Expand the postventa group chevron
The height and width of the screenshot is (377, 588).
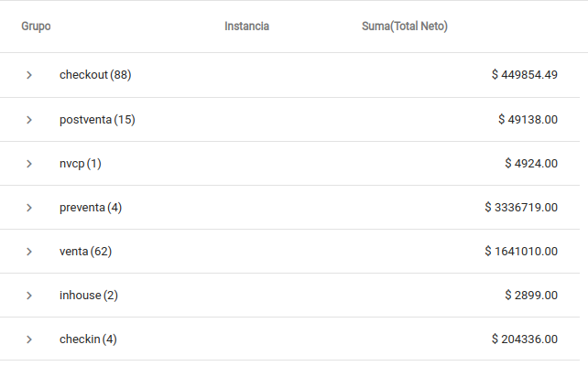tap(29, 120)
